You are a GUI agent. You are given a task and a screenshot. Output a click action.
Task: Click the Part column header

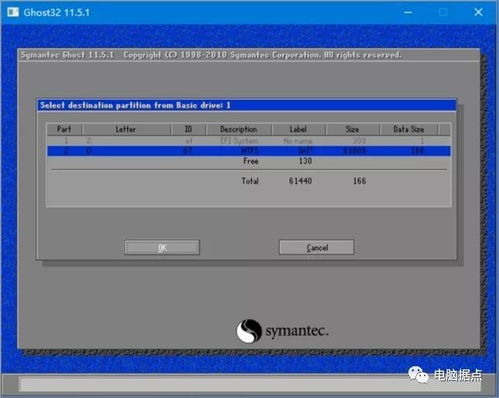[64, 129]
